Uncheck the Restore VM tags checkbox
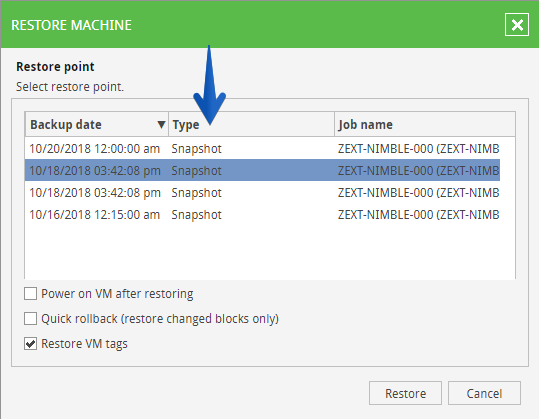Viewport: 539px width, 419px height. tap(31, 343)
